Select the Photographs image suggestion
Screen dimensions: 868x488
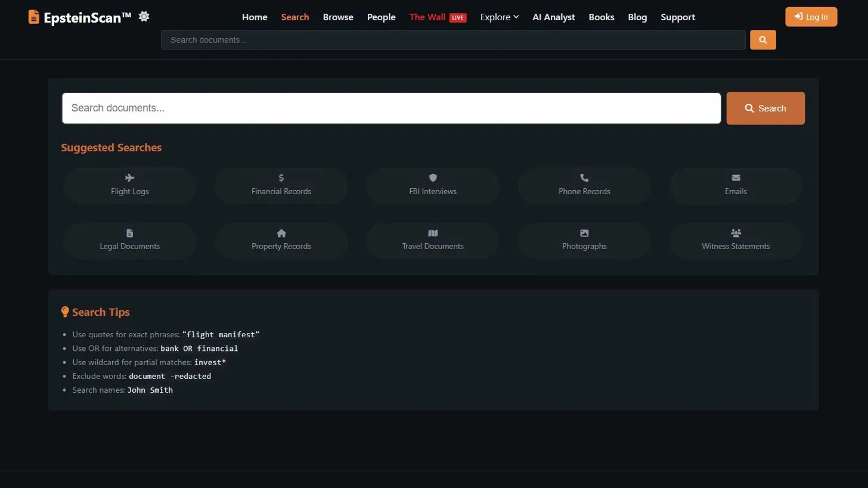[584, 241]
